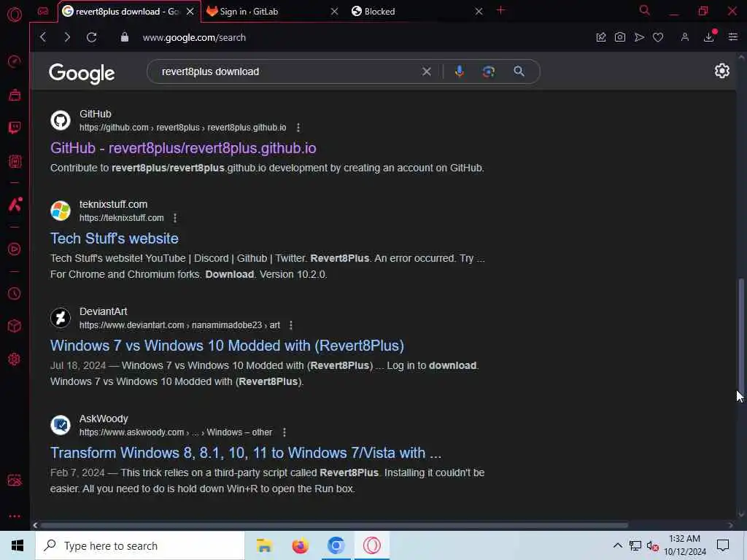747x560 pixels.
Task: Click the taskbar Type here to search box
Action: (139, 545)
